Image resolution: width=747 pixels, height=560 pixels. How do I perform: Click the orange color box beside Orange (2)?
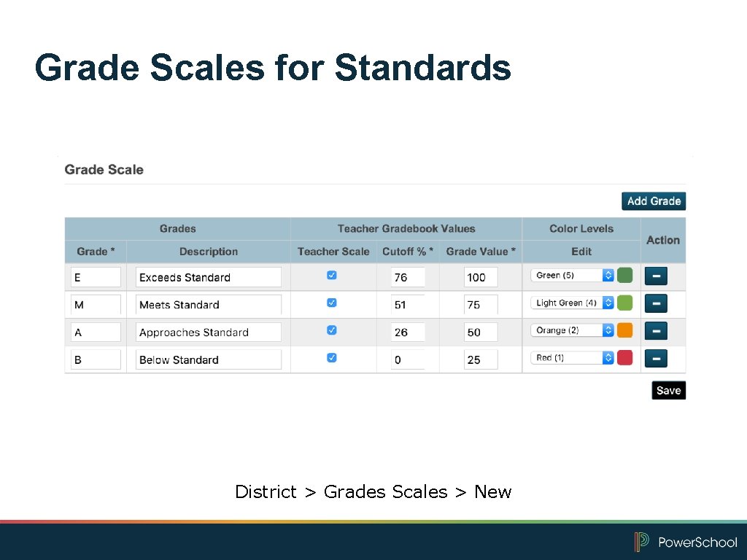624,330
